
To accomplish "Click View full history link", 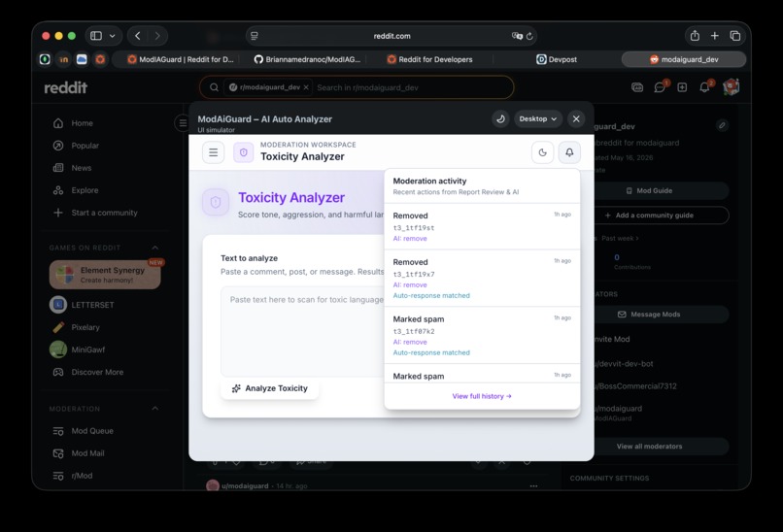I will pyautogui.click(x=482, y=396).
